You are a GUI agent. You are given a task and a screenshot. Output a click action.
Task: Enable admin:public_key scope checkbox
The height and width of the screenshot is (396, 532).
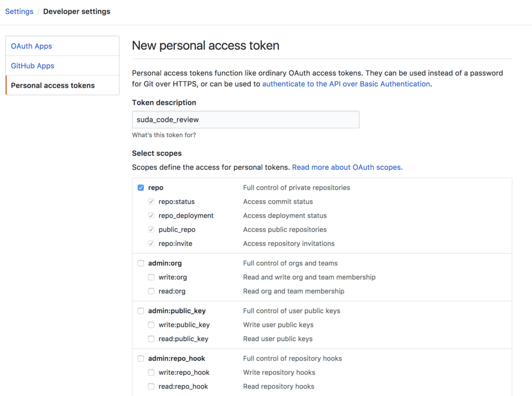(x=141, y=311)
